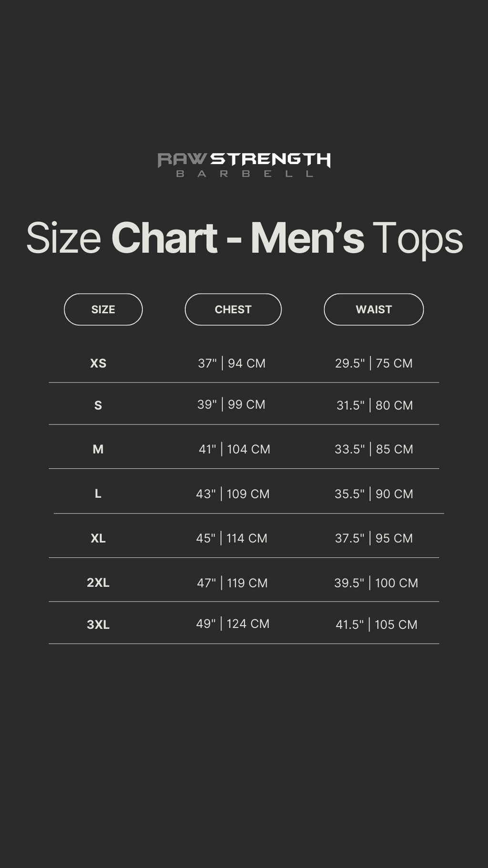This screenshot has height=868, width=488.
Task: Select the XS size row label
Action: (98, 363)
